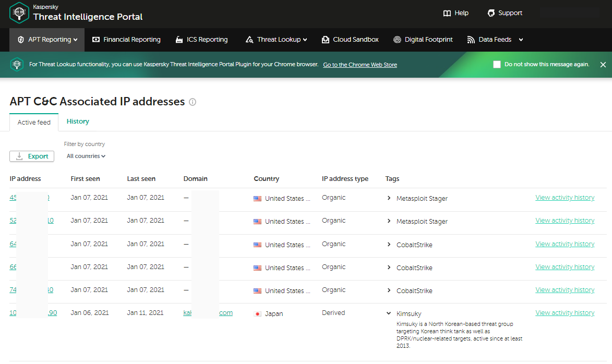612x364 pixels.
Task: View activity history for Kimsuky row
Action: point(565,312)
